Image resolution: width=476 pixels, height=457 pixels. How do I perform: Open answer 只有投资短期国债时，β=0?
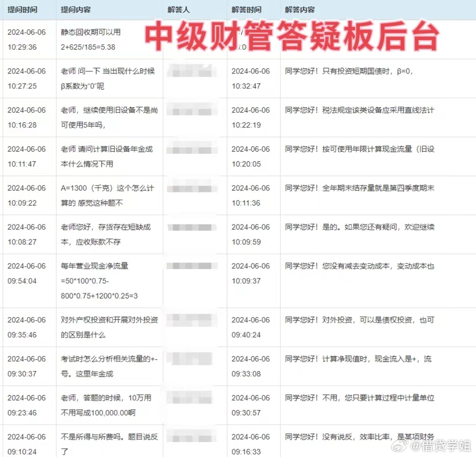(x=349, y=71)
